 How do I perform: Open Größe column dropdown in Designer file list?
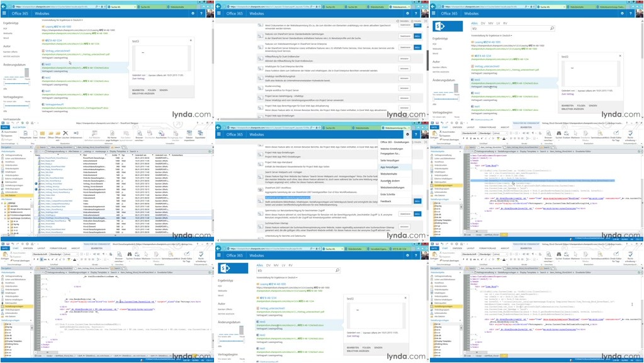120,155
